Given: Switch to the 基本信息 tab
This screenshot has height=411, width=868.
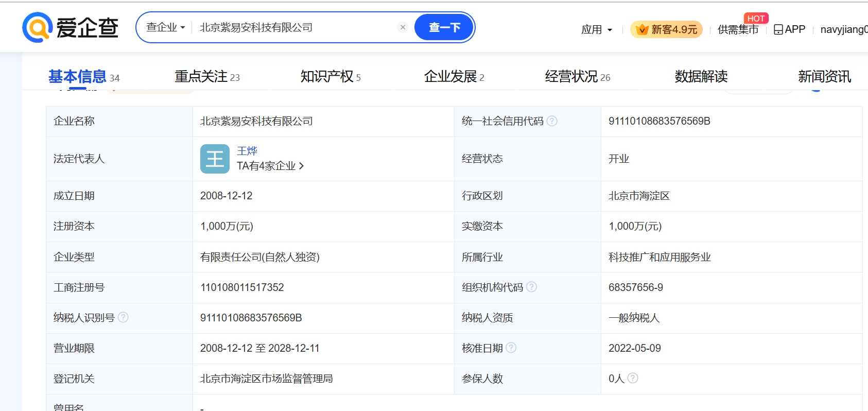Looking at the screenshot, I should [x=84, y=77].
